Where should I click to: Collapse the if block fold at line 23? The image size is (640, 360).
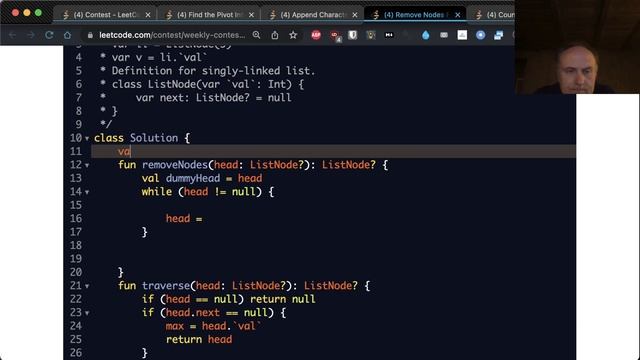point(87,313)
